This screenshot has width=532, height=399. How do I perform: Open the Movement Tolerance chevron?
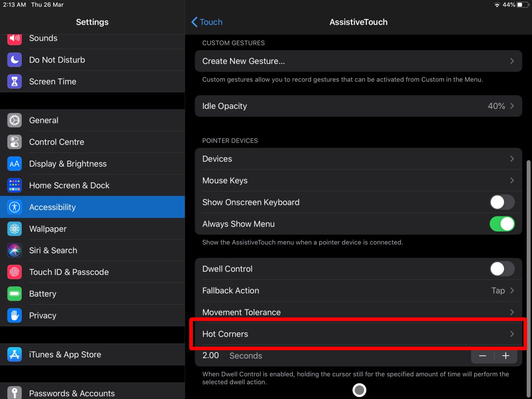[512, 312]
